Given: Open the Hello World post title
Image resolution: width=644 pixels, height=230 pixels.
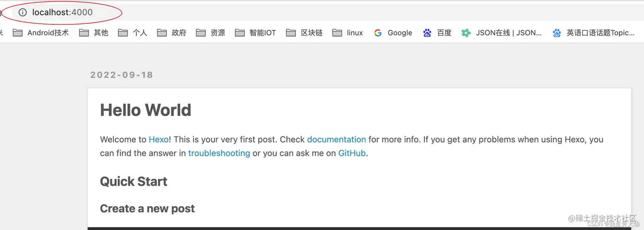Looking at the screenshot, I should 146,110.
